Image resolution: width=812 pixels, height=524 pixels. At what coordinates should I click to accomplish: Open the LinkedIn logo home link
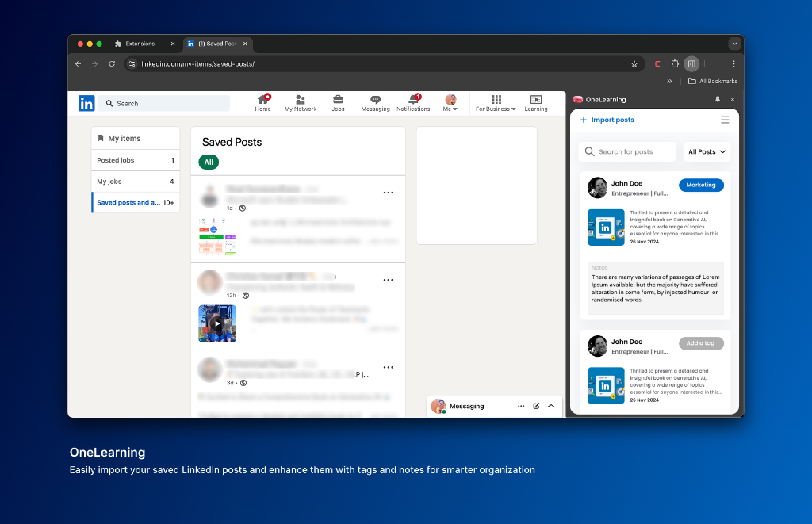pos(86,104)
